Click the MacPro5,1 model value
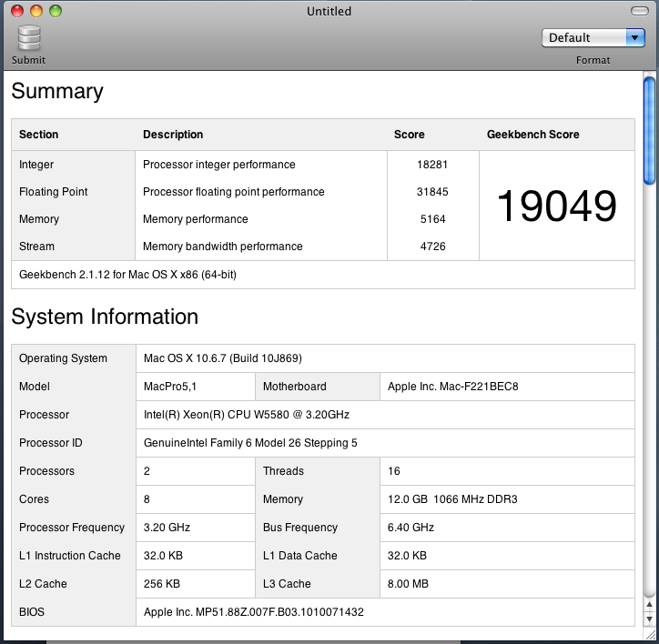 [170, 386]
